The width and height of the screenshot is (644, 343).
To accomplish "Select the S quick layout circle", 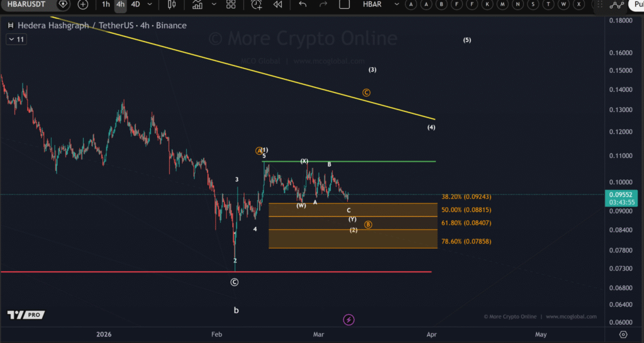I will [533, 4].
